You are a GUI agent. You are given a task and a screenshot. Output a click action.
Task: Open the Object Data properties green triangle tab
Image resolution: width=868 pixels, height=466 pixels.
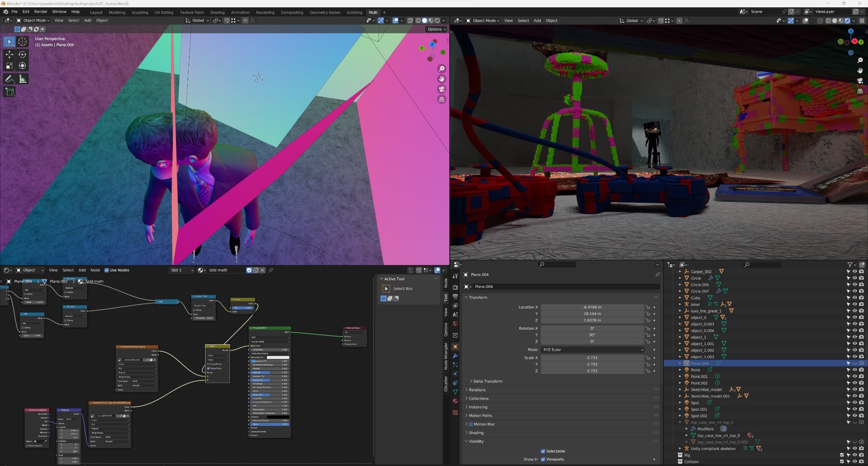click(x=455, y=392)
